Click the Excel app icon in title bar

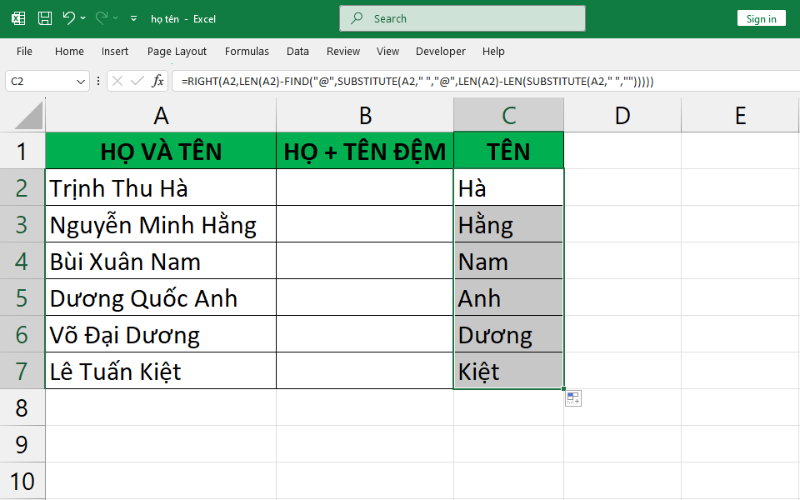[x=18, y=19]
